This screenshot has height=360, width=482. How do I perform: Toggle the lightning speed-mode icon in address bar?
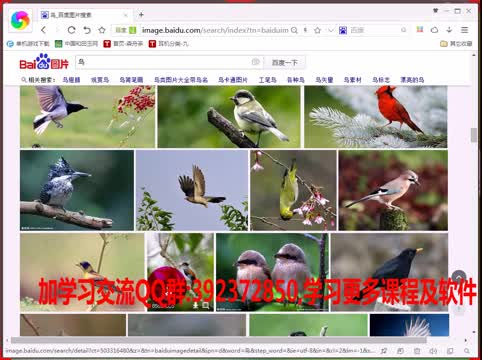pos(305,30)
